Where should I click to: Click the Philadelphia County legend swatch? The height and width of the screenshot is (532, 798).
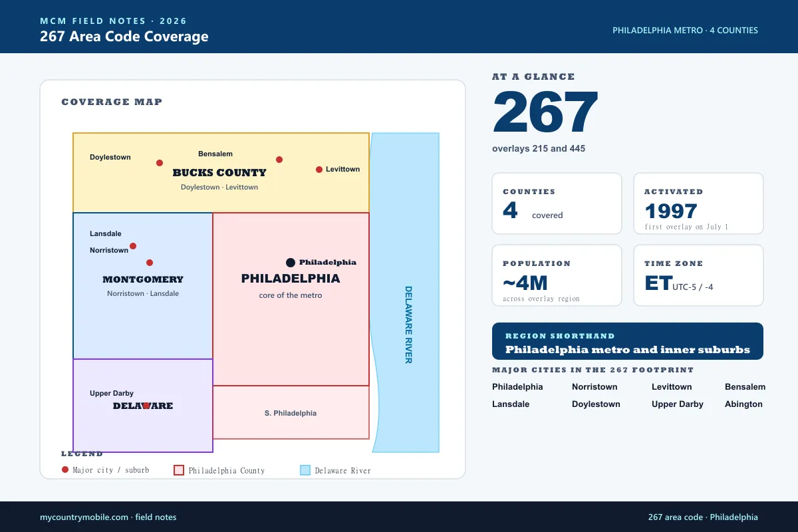(179, 470)
